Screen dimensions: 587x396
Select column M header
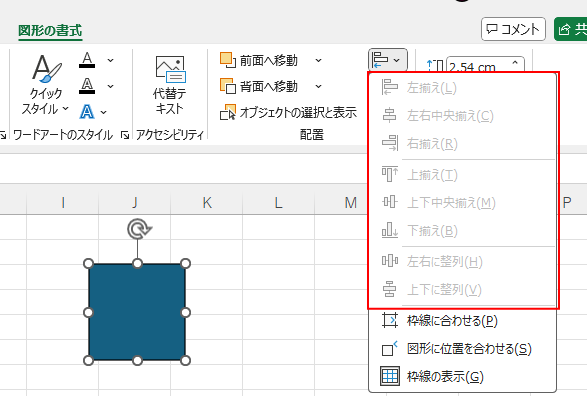pyautogui.click(x=350, y=203)
